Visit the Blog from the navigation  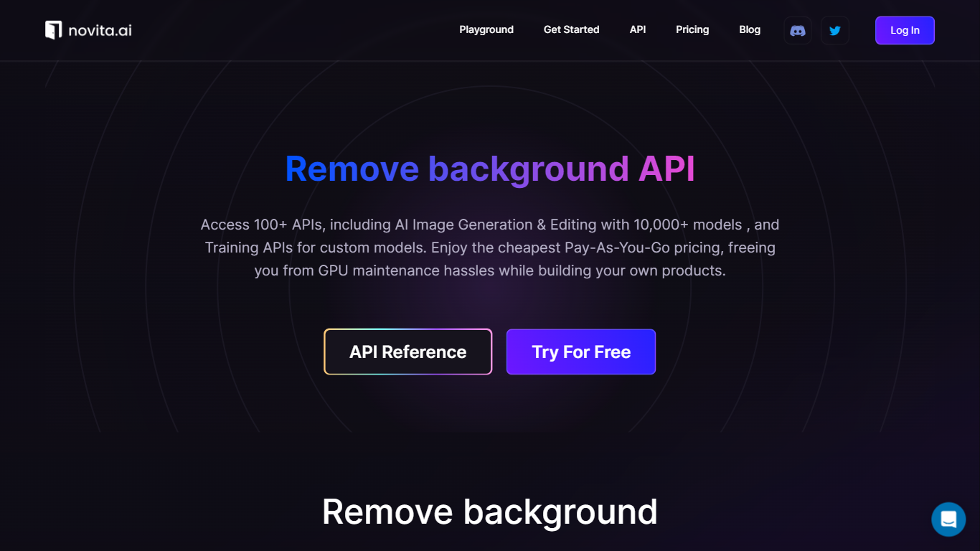(x=750, y=29)
